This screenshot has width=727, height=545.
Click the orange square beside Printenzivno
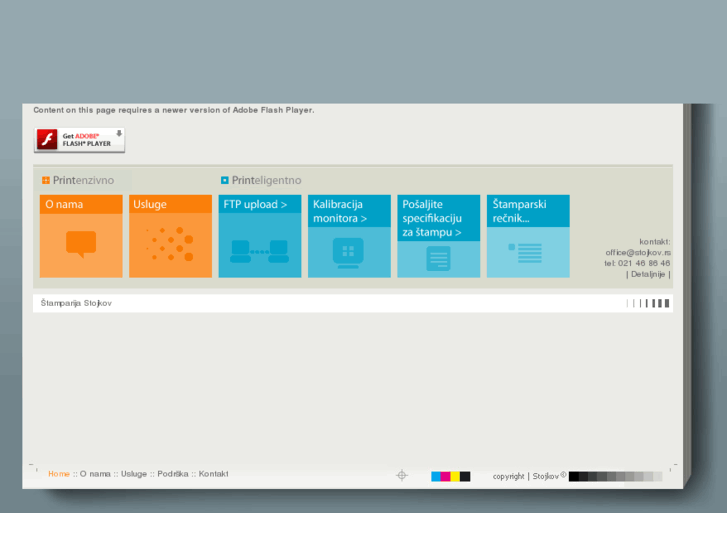coord(45,180)
